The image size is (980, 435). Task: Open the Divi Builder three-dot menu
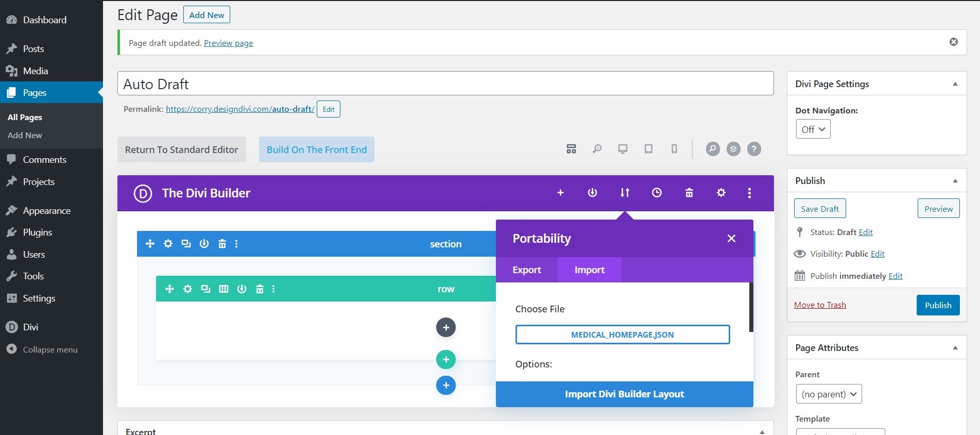click(749, 193)
